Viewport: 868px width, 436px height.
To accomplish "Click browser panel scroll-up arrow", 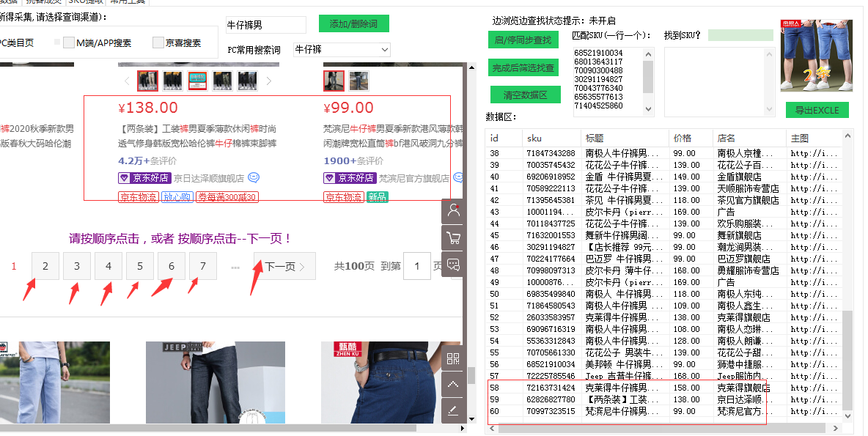I will (471, 67).
